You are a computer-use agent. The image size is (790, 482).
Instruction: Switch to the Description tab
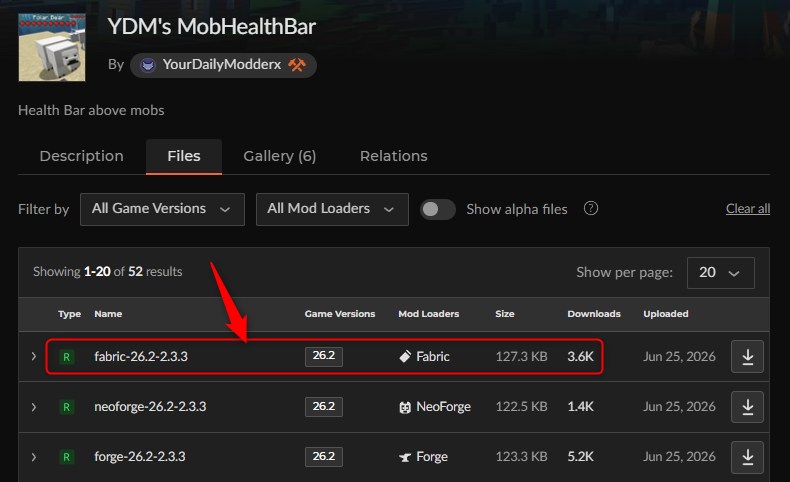point(82,156)
